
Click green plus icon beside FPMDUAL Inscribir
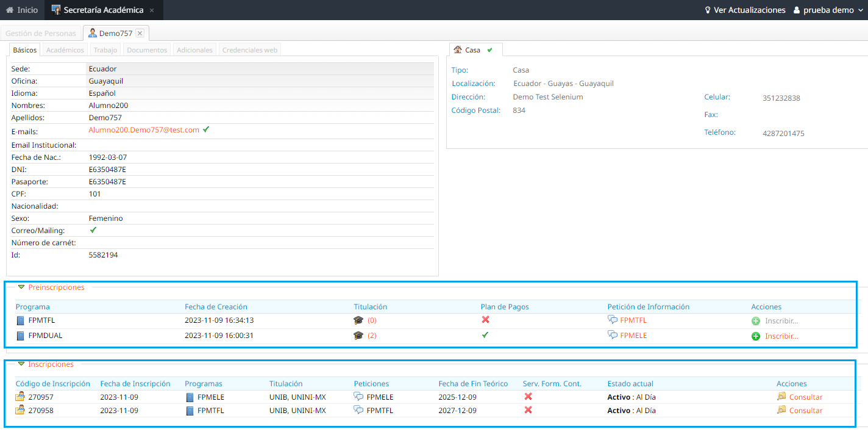pos(756,336)
